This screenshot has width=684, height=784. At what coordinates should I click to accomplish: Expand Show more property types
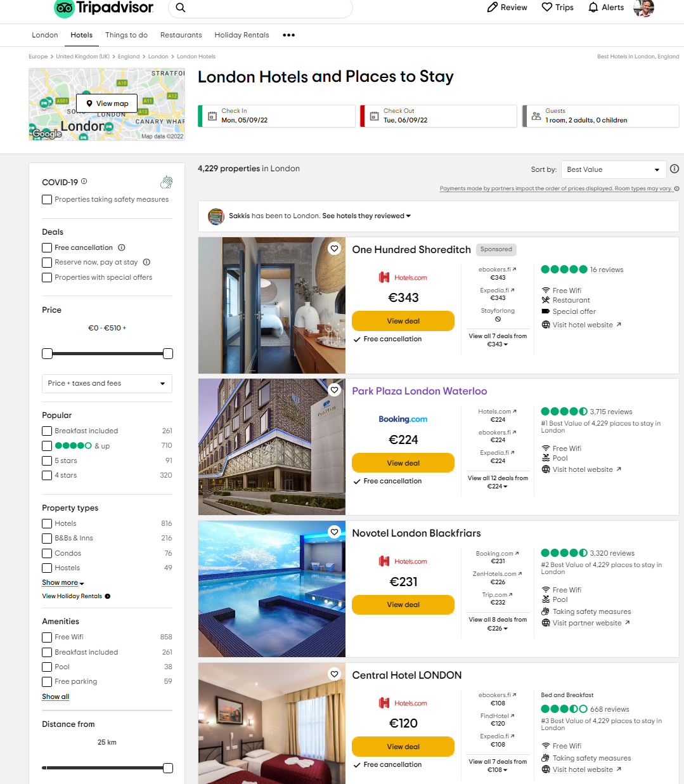[63, 583]
